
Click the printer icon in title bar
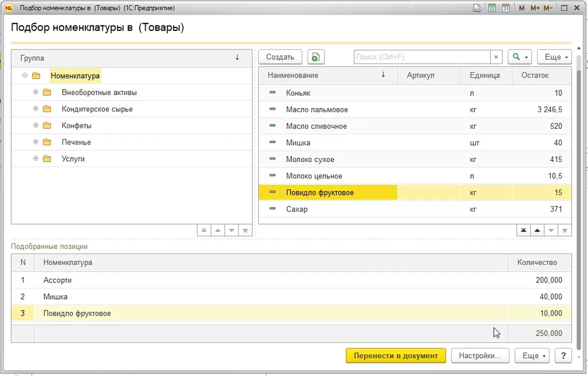(x=477, y=8)
